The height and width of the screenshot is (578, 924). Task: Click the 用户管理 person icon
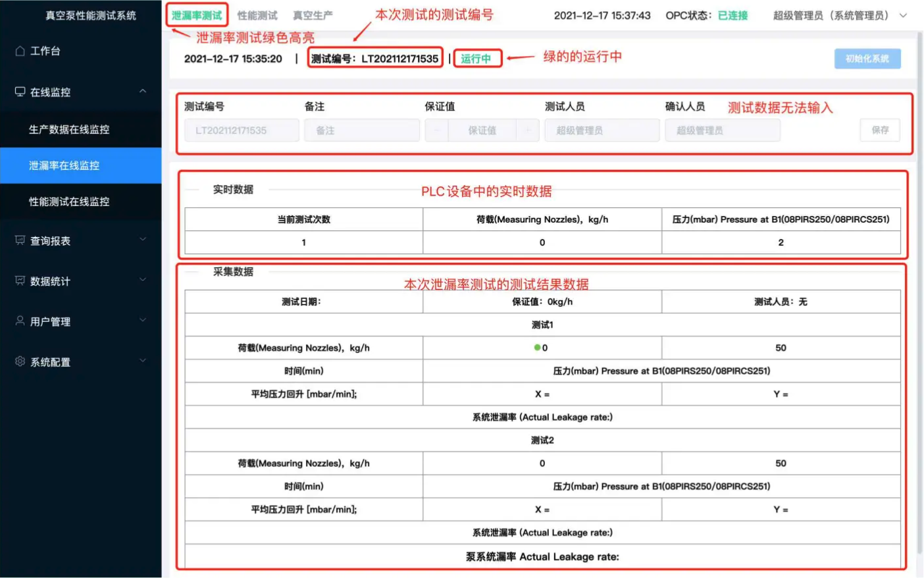[x=20, y=321]
